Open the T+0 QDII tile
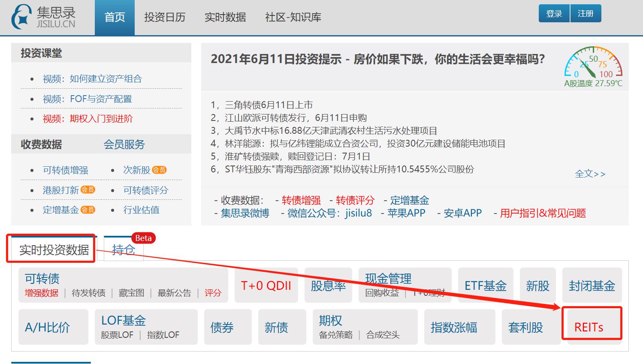Viewport: 643px width, 364px height. (x=266, y=286)
